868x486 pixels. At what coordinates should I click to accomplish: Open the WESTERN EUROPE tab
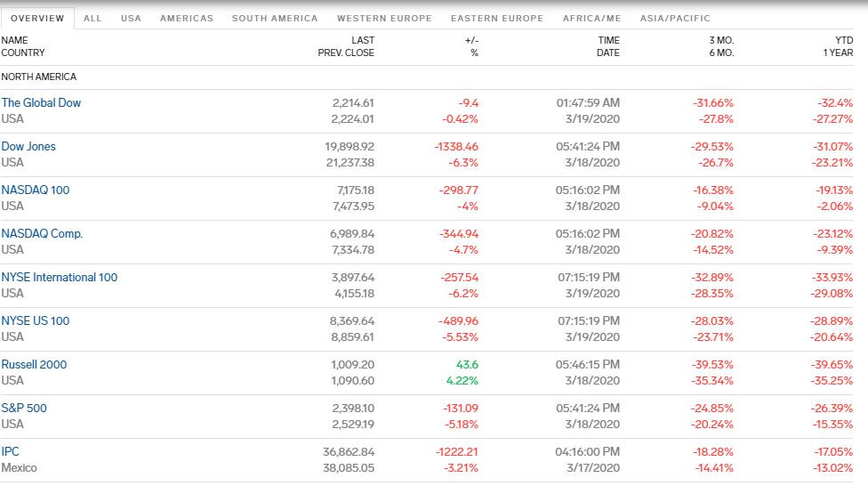point(384,19)
